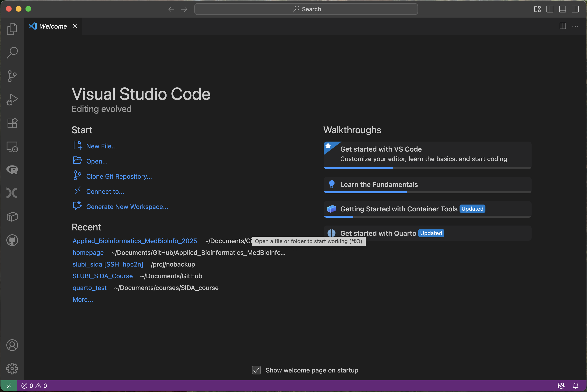Open the Manage gear menu
Screen dimensions: 587x392
coord(12,369)
